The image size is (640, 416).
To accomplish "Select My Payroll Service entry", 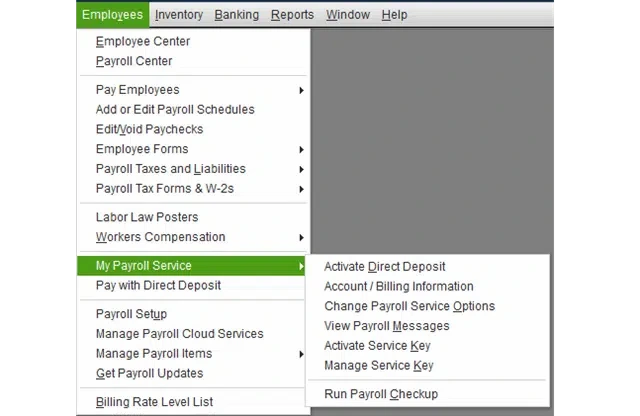I will coord(191,266).
